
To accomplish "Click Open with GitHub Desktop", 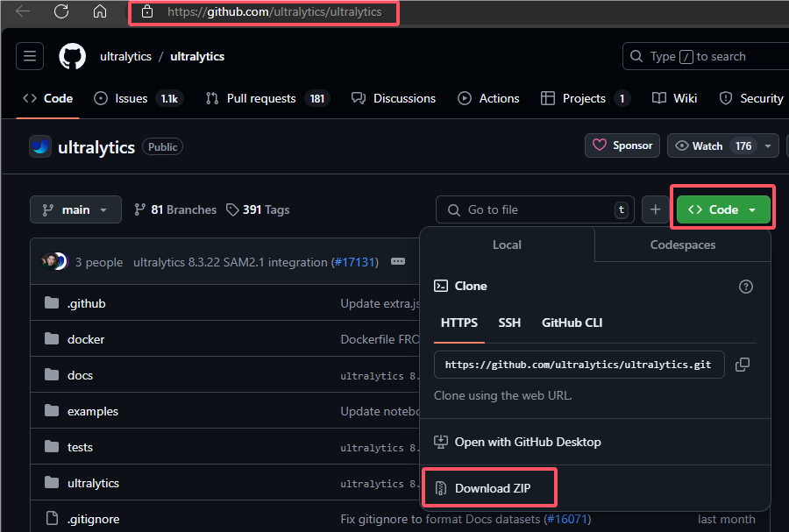I will (528, 442).
